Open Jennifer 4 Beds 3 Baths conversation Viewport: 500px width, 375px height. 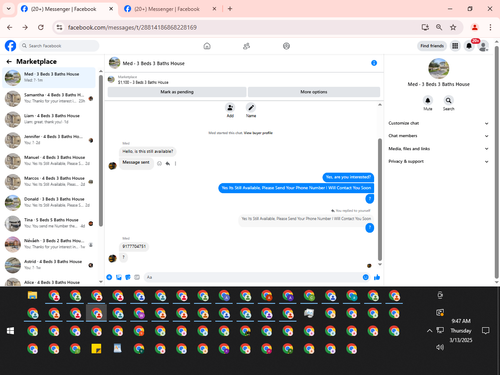(x=49, y=140)
